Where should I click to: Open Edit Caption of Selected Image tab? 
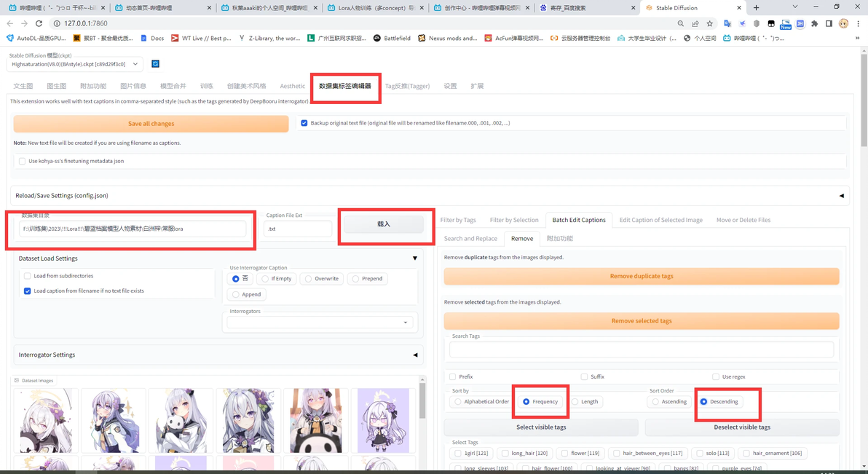coord(661,220)
